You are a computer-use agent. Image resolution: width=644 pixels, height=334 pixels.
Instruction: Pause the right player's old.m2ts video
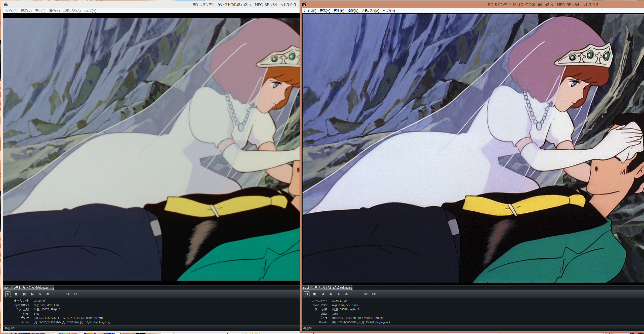pyautogui.click(x=306, y=294)
